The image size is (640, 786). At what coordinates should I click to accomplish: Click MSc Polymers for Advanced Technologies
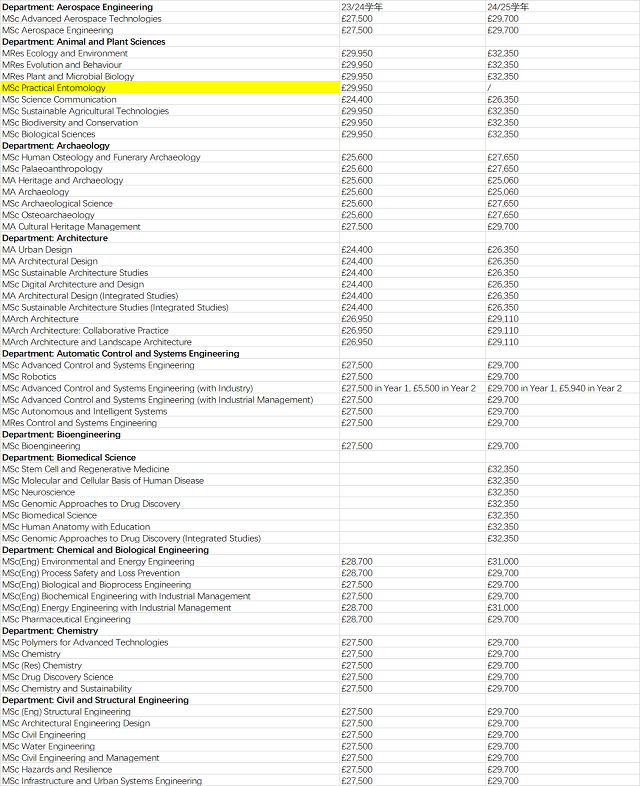170,642
